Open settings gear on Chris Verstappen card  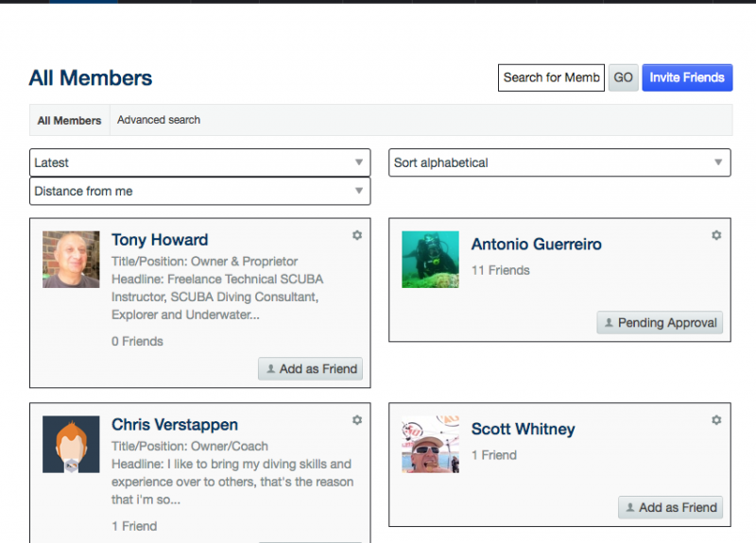(357, 420)
